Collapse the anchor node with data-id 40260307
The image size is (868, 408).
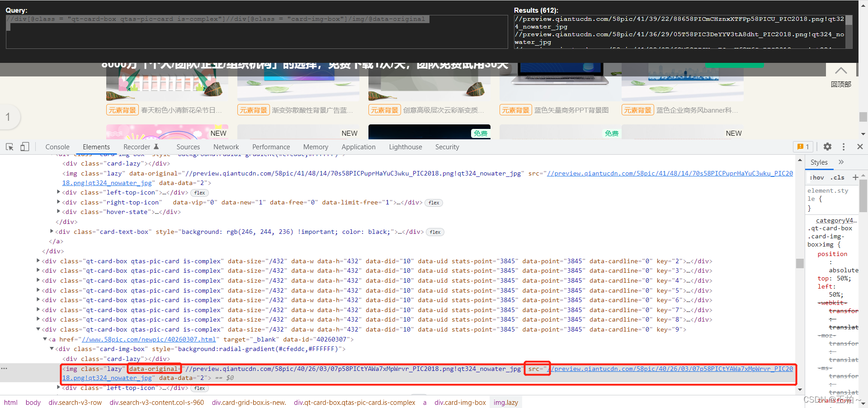(x=45, y=339)
